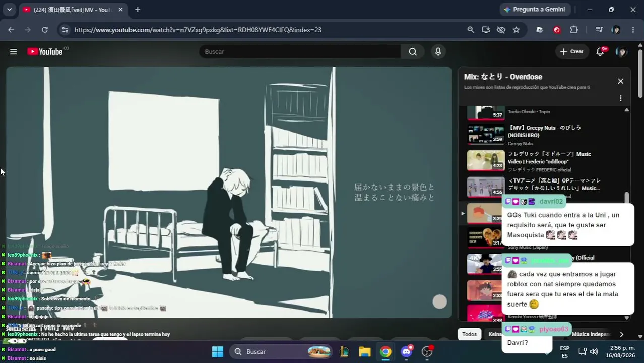
Task: Click the playlist panel scrollbar thumb
Action: pyautogui.click(x=627, y=198)
